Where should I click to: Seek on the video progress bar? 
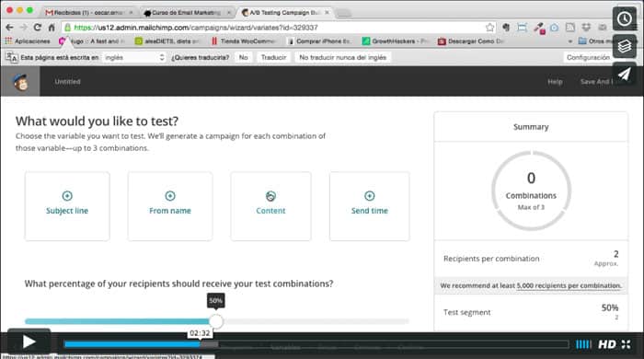[316, 344]
